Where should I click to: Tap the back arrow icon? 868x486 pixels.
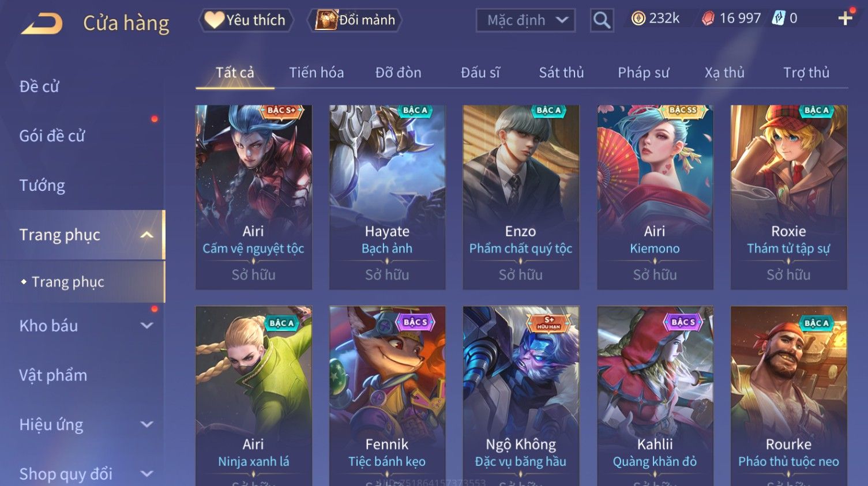(42, 24)
